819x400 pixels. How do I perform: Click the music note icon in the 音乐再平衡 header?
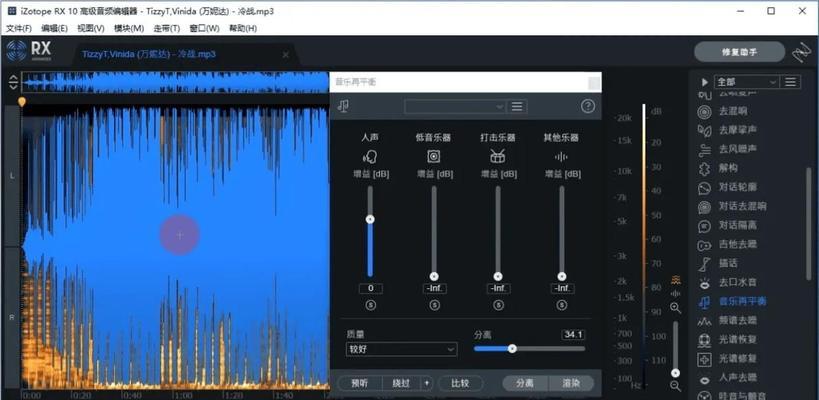click(343, 106)
